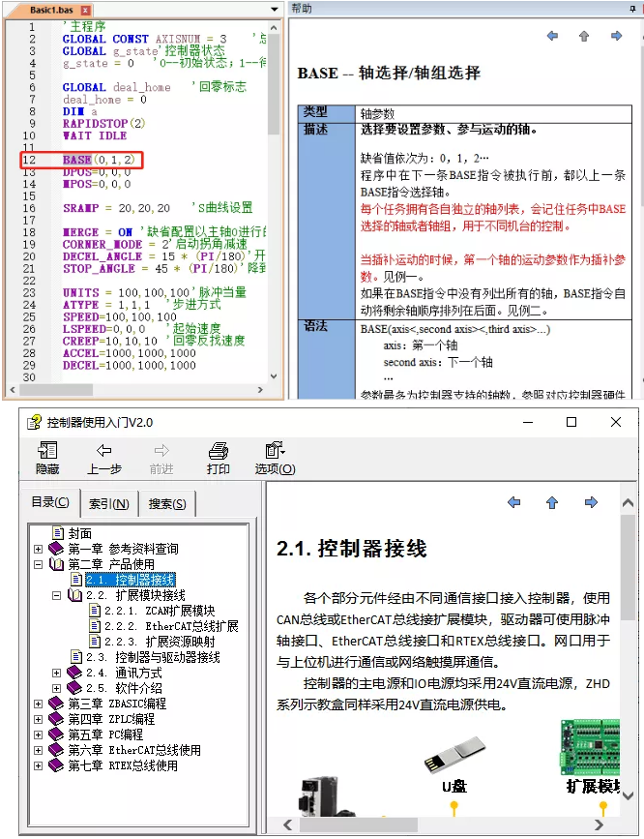The image size is (644, 839).
Task: Click the help content scroll right arrow
Action: [x=599, y=825]
